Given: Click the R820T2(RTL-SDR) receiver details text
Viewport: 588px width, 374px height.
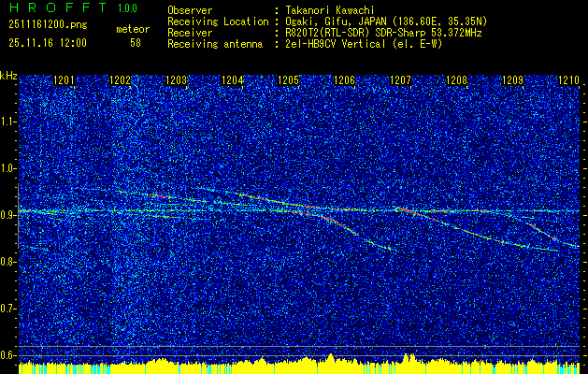Looking at the screenshot, I should click(x=383, y=33).
